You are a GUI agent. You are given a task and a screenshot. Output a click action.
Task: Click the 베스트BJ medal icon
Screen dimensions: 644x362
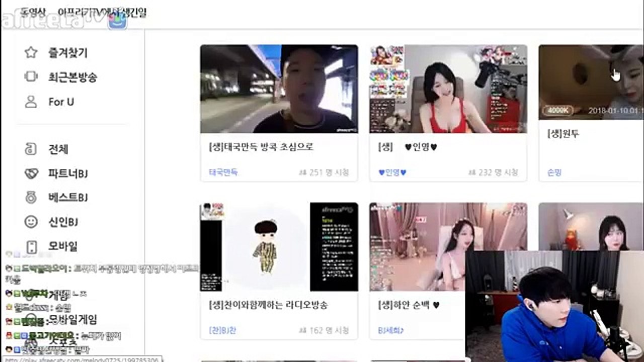coord(31,198)
